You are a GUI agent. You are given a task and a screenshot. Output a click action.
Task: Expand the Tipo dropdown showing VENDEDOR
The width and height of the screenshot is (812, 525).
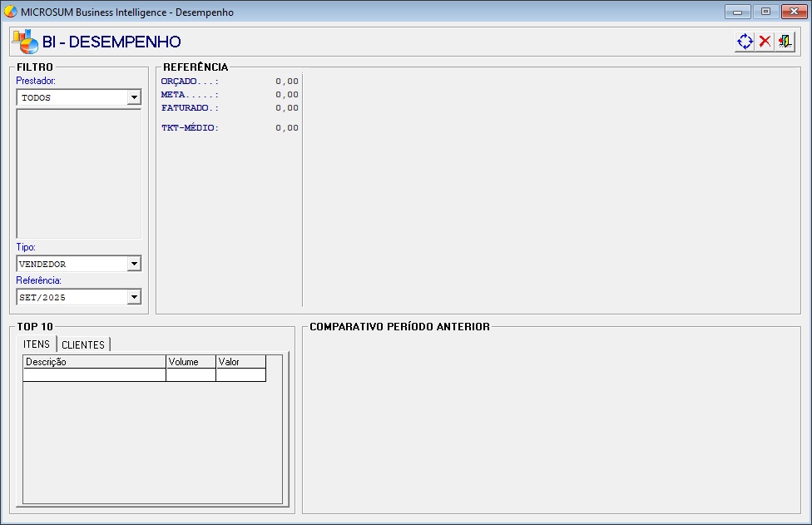pos(134,264)
